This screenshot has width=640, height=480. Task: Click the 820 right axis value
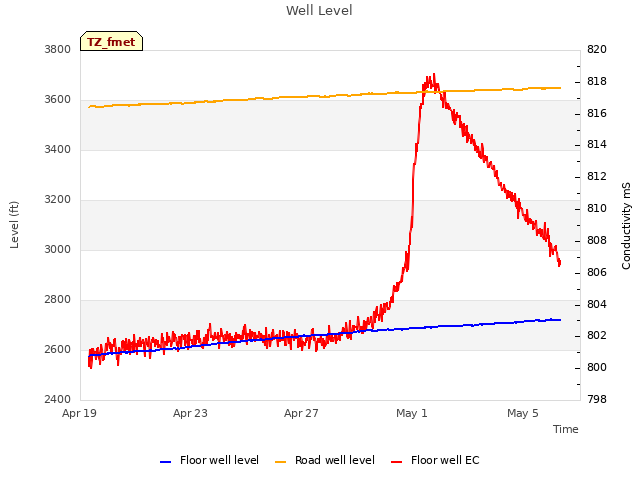597,49
